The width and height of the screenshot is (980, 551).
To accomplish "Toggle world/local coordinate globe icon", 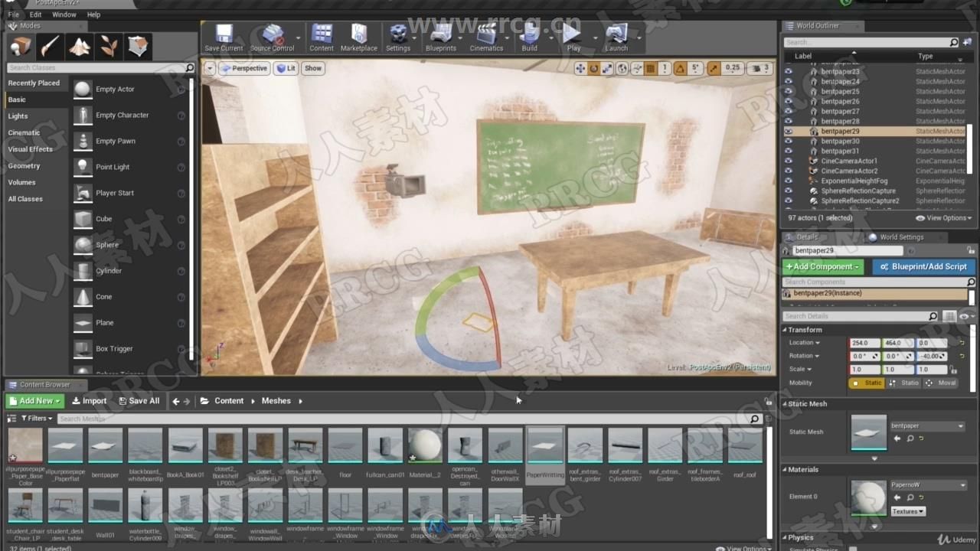I will click(x=622, y=68).
